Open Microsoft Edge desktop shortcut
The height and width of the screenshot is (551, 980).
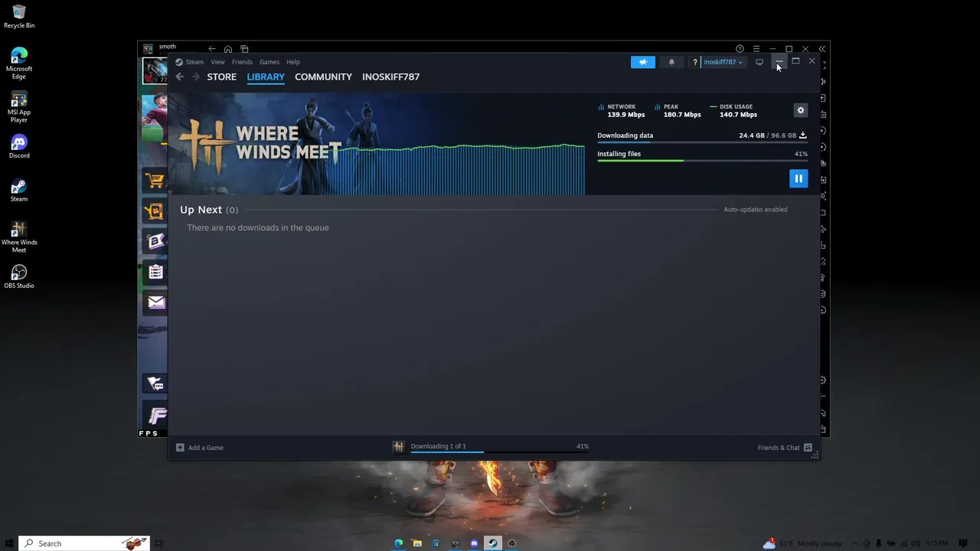[19, 64]
